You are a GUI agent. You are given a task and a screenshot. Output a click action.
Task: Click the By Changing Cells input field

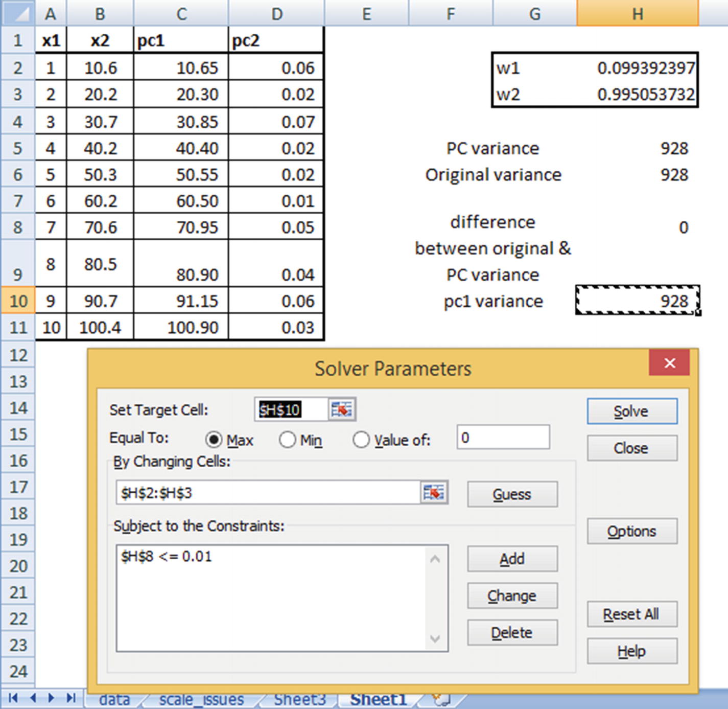(x=269, y=493)
